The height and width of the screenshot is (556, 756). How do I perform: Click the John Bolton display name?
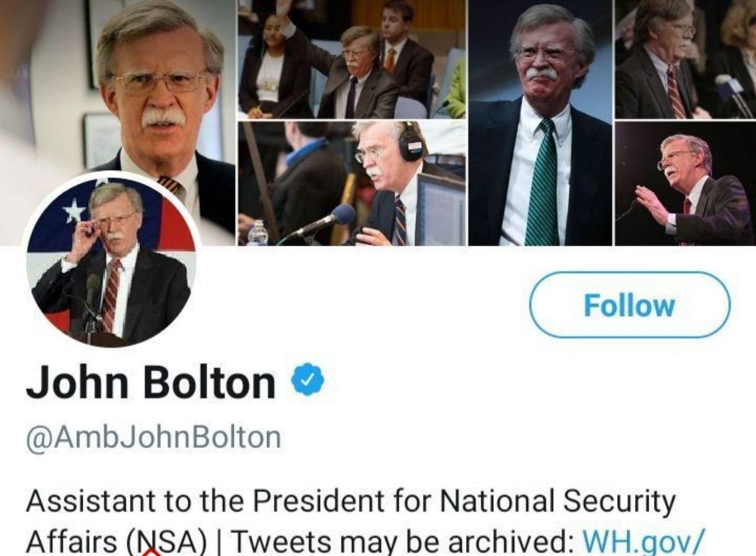[x=151, y=382]
